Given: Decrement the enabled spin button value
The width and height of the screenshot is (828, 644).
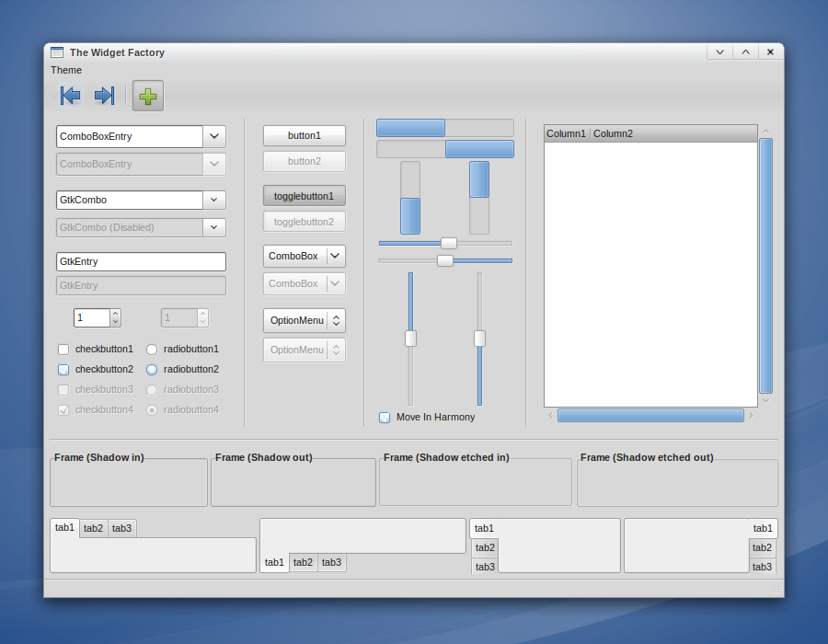Looking at the screenshot, I should 116,322.
